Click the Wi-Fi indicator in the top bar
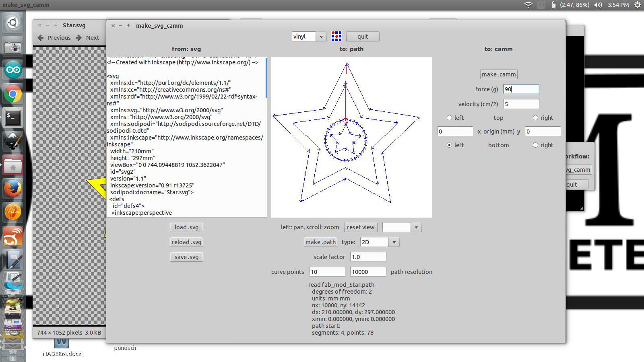The image size is (644, 362). coord(528,5)
